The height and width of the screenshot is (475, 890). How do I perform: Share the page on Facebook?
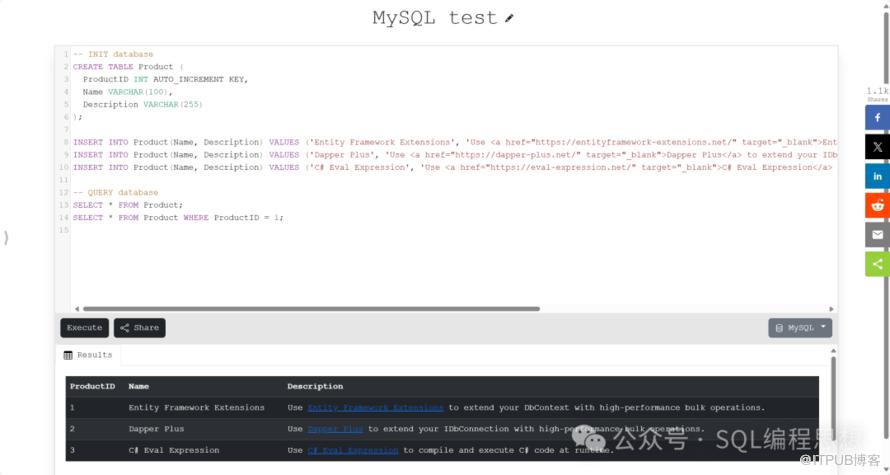click(877, 117)
